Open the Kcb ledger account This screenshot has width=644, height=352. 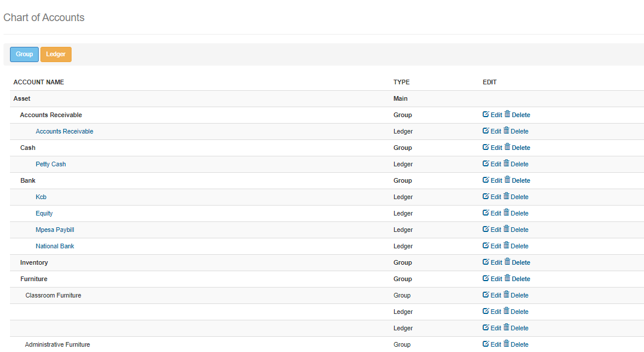(41, 197)
